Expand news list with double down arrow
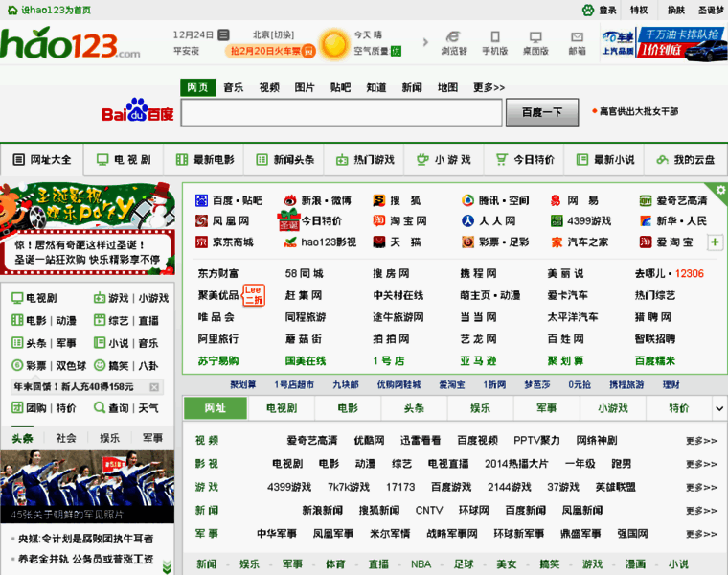 [x=167, y=567]
